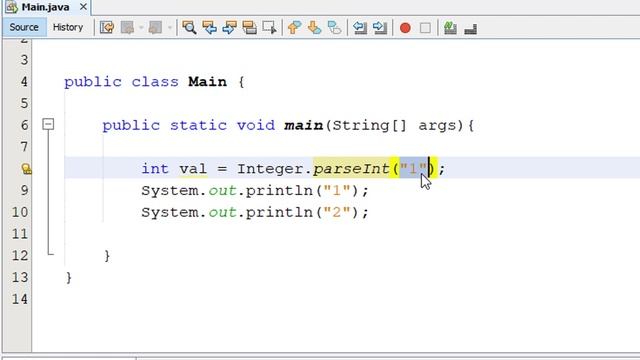
Task: Switch to the History view
Action: pyautogui.click(x=68, y=27)
